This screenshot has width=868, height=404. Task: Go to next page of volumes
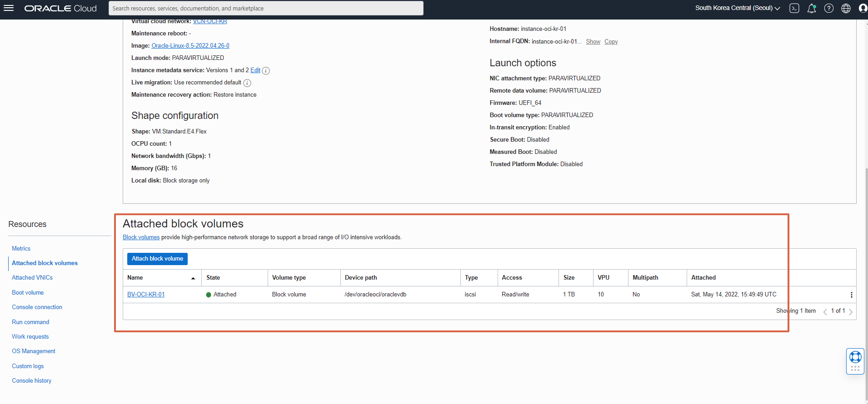[851, 311]
